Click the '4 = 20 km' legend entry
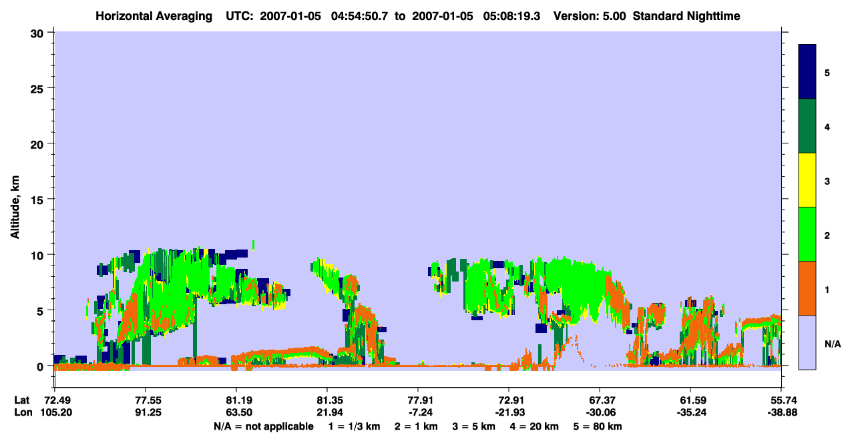Image resolution: width=868 pixels, height=445 pixels. point(535,426)
